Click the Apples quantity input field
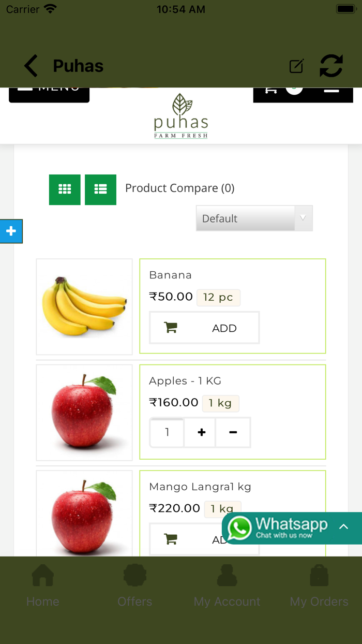This screenshot has height=644, width=362. 167,432
